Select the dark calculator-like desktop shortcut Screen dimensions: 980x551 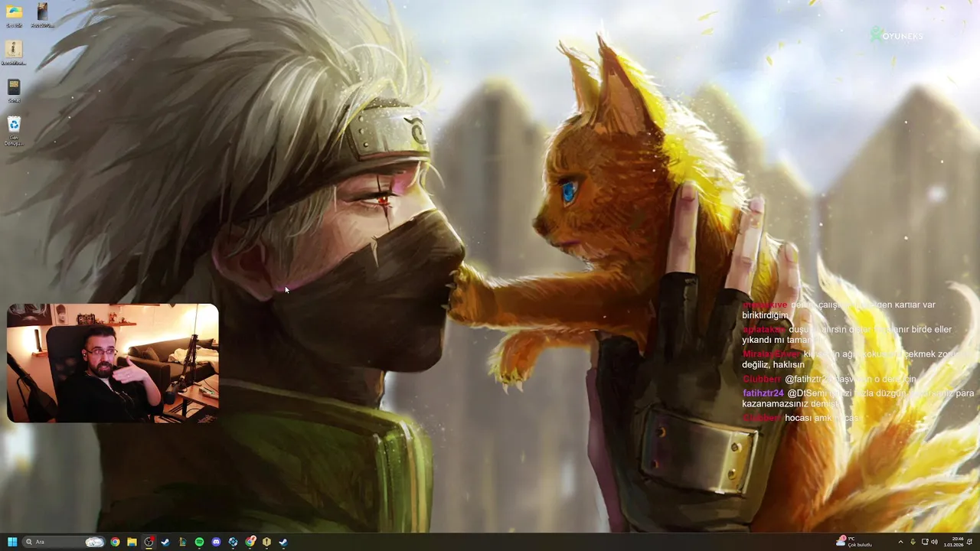coord(14,90)
